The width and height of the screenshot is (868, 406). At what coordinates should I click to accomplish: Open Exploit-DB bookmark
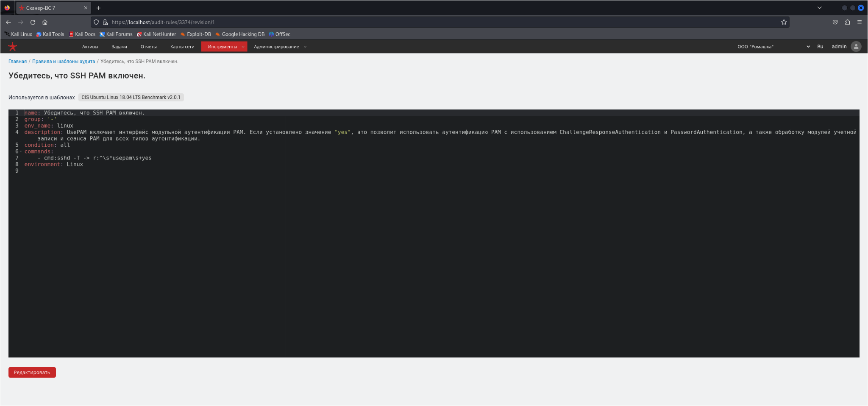[196, 34]
